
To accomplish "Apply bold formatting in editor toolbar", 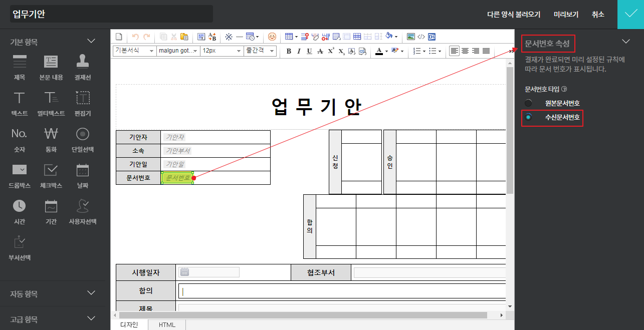I will pyautogui.click(x=289, y=51).
